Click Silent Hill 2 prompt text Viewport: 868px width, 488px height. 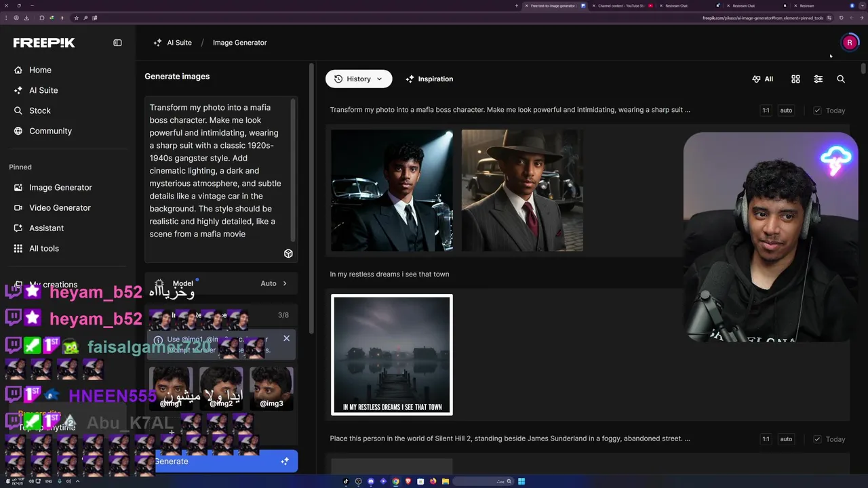[510, 439]
